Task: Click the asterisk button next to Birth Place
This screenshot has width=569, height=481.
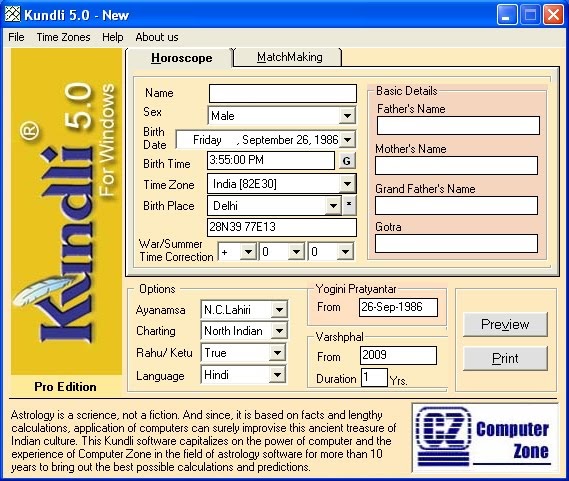Action: click(x=349, y=204)
